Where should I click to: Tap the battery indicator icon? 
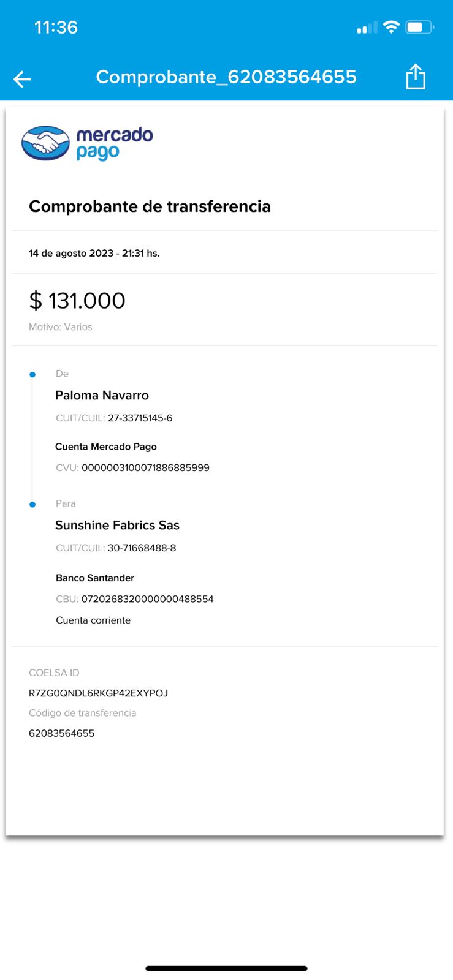420,27
